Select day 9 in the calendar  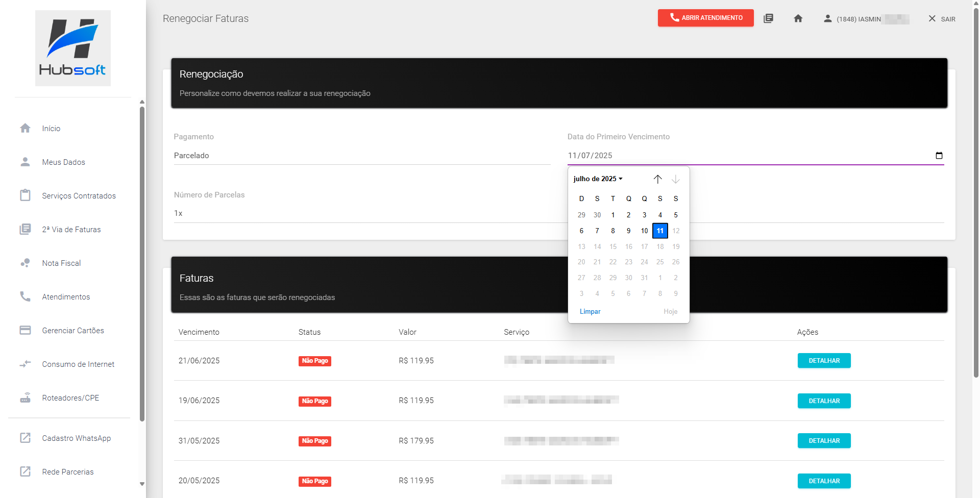(x=628, y=231)
